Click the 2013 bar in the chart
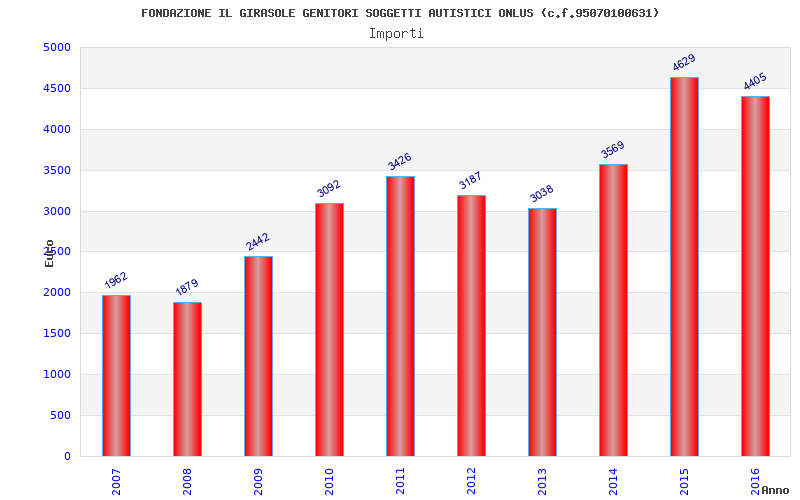The width and height of the screenshot is (800, 500). tap(542, 332)
